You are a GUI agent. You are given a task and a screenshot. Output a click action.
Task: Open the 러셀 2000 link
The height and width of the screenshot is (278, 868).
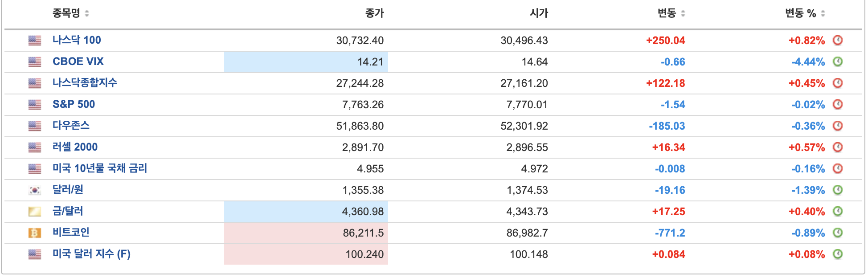click(75, 147)
